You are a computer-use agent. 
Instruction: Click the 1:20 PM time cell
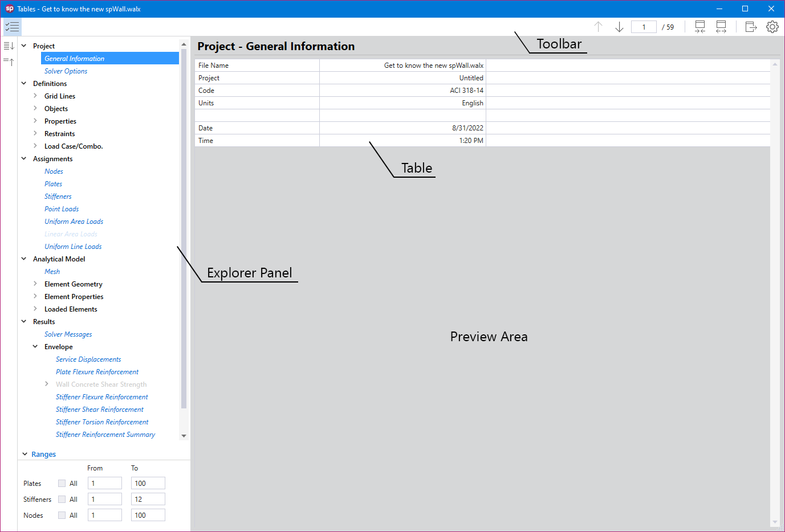pos(402,141)
